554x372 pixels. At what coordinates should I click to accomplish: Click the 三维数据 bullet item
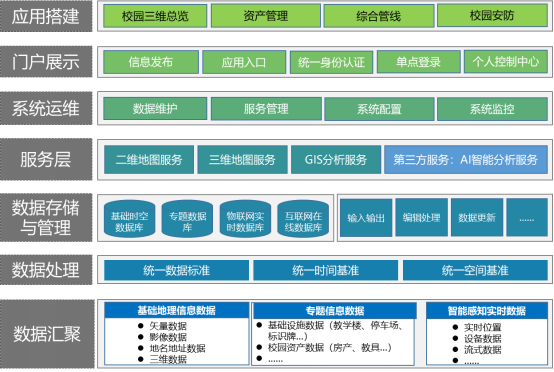point(162,359)
